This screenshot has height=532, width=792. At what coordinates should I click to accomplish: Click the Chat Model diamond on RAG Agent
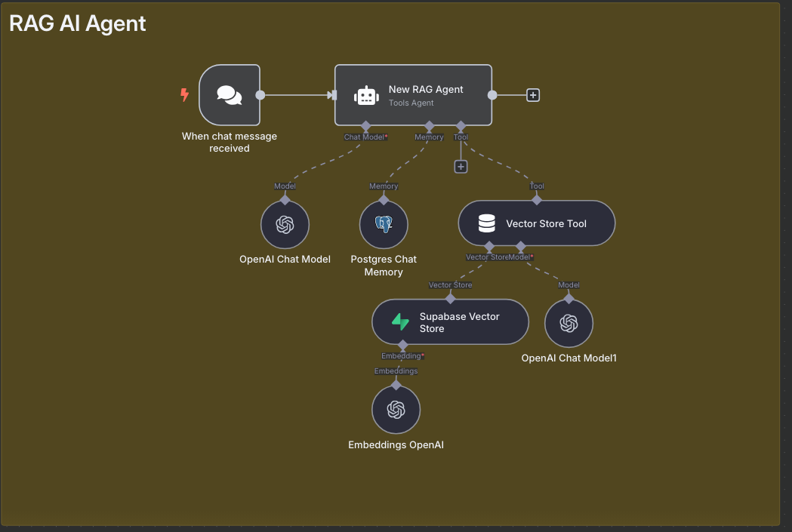tap(365, 126)
